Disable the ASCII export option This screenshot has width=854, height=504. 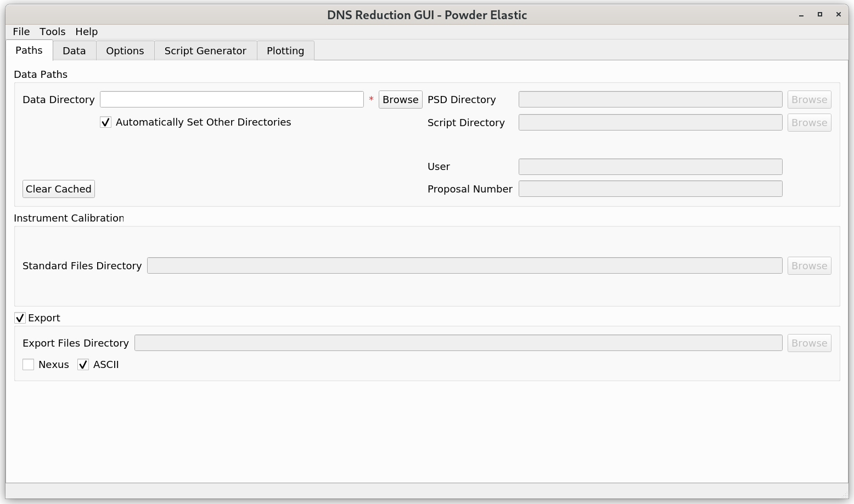coord(83,365)
